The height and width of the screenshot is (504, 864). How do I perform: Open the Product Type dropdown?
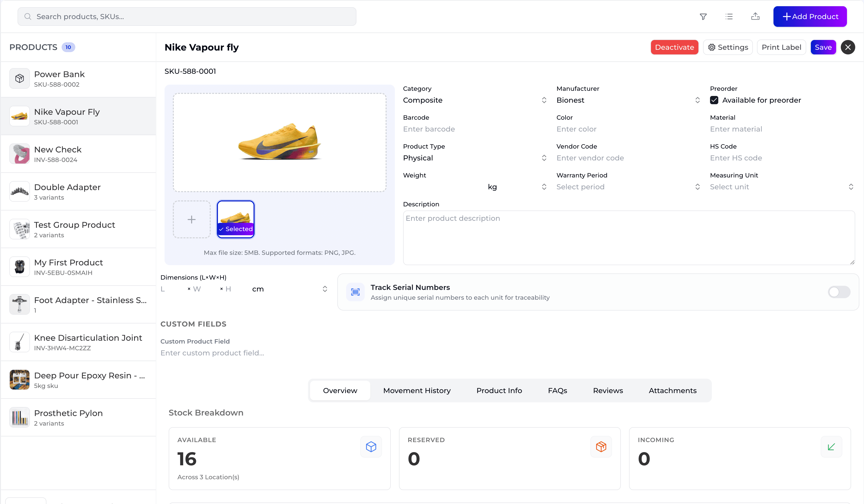475,158
